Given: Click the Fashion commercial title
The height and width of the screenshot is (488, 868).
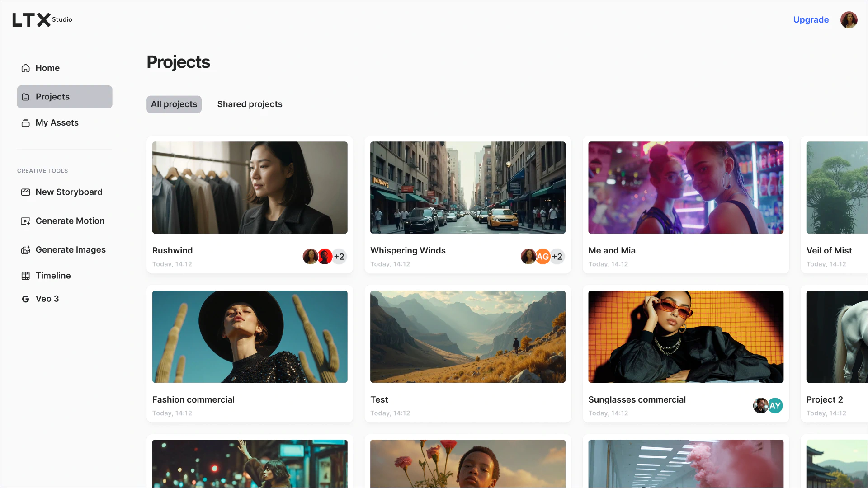Looking at the screenshot, I should tap(193, 400).
